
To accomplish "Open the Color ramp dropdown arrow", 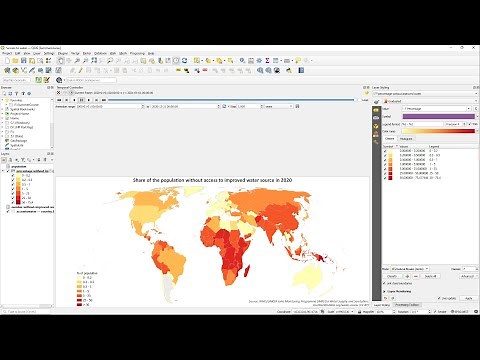I will click(x=477, y=131).
